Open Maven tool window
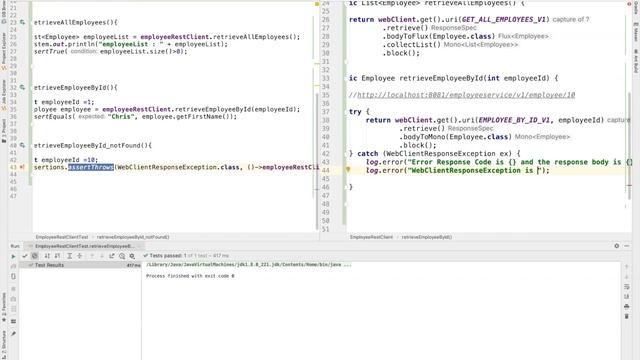 pyautogui.click(x=636, y=31)
